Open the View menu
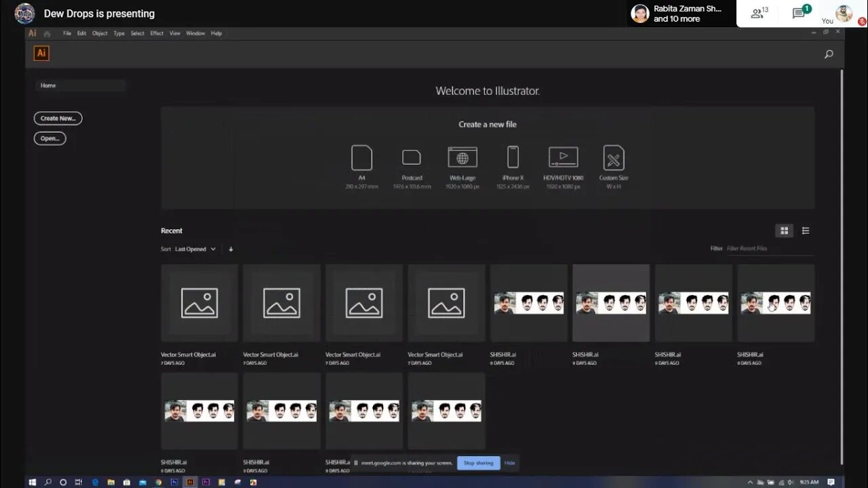The height and width of the screenshot is (488, 868). (175, 33)
